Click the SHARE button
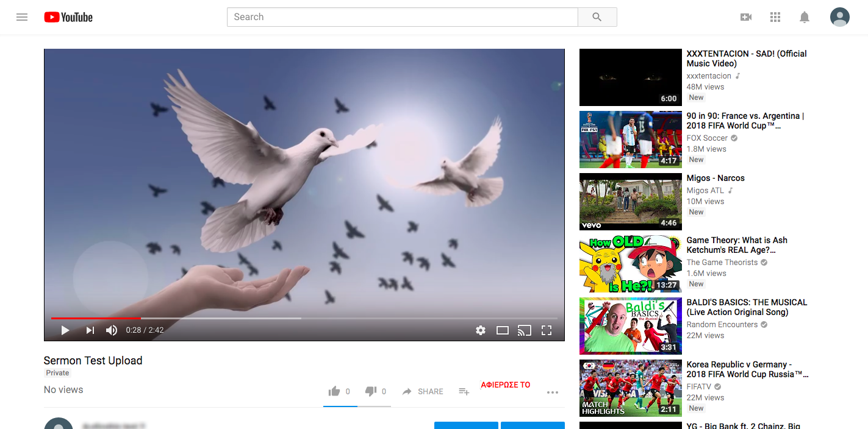This screenshot has height=429, width=868. point(423,391)
